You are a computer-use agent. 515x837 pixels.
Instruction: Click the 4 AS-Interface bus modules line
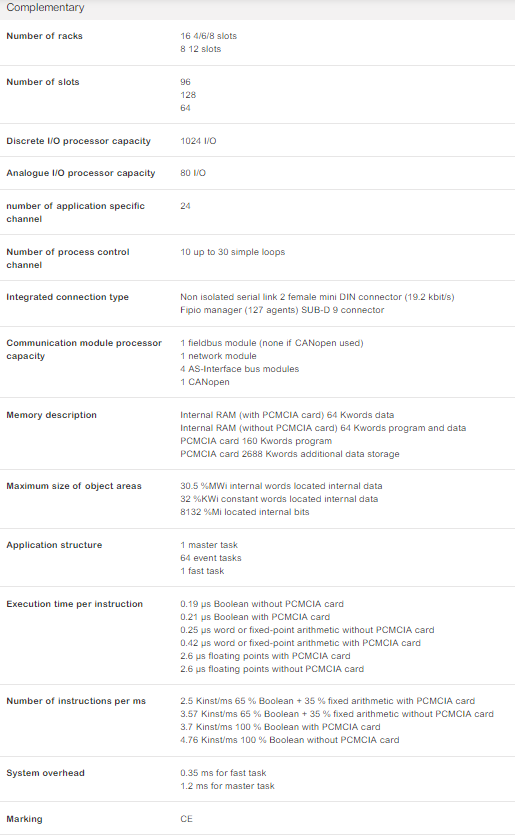pyautogui.click(x=240, y=369)
